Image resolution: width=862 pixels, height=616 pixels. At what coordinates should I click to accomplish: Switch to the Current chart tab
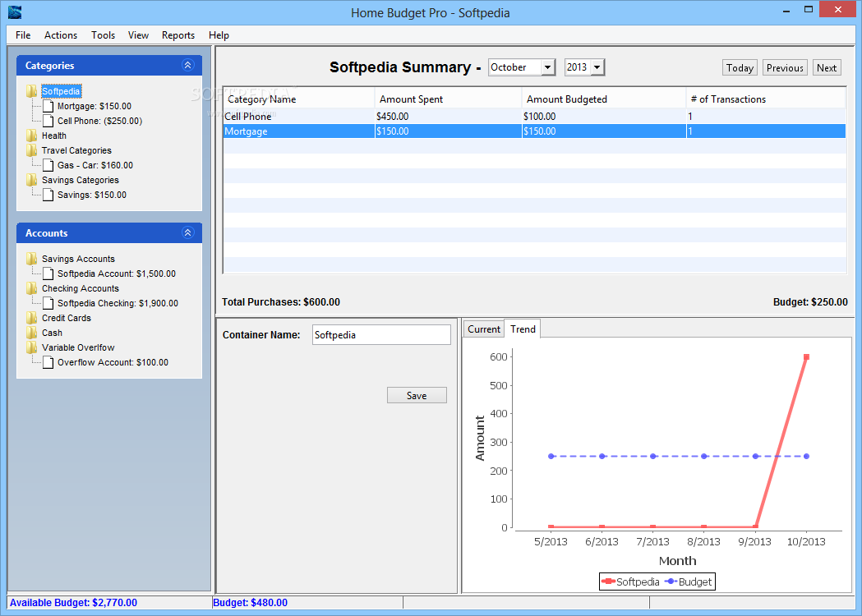[x=484, y=329]
